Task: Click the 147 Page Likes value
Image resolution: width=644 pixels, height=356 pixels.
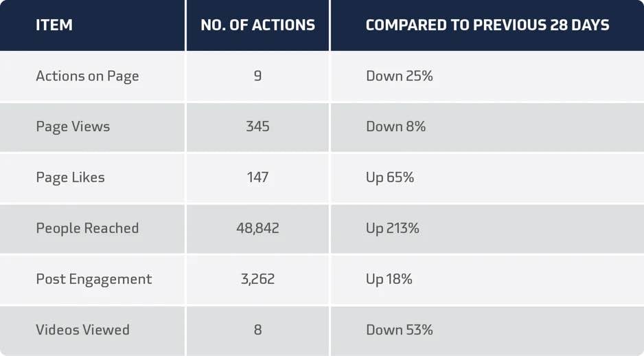Action: click(257, 177)
